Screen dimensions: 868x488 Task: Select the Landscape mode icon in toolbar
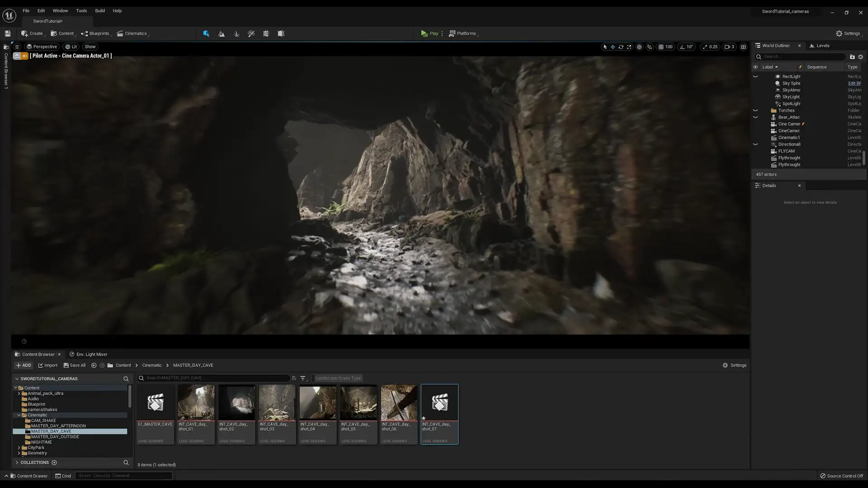pyautogui.click(x=222, y=33)
